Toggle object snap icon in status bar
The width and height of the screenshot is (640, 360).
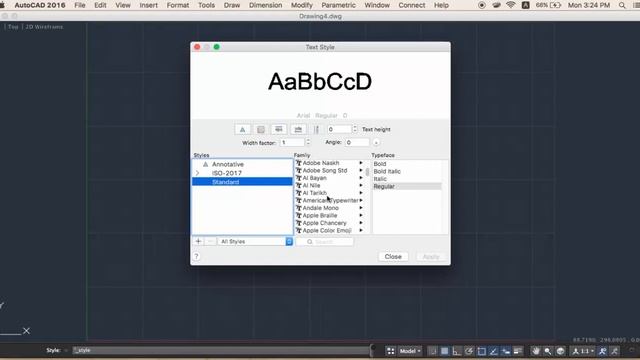[x=481, y=351]
